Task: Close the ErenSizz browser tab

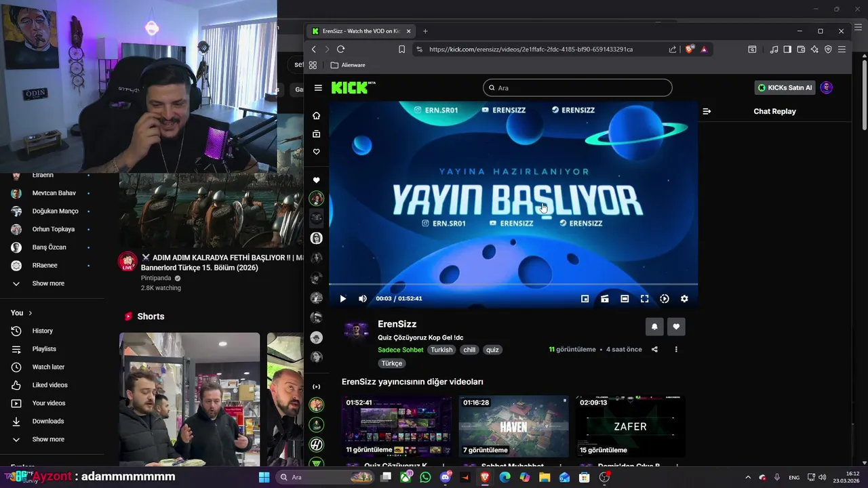Action: pyautogui.click(x=409, y=31)
